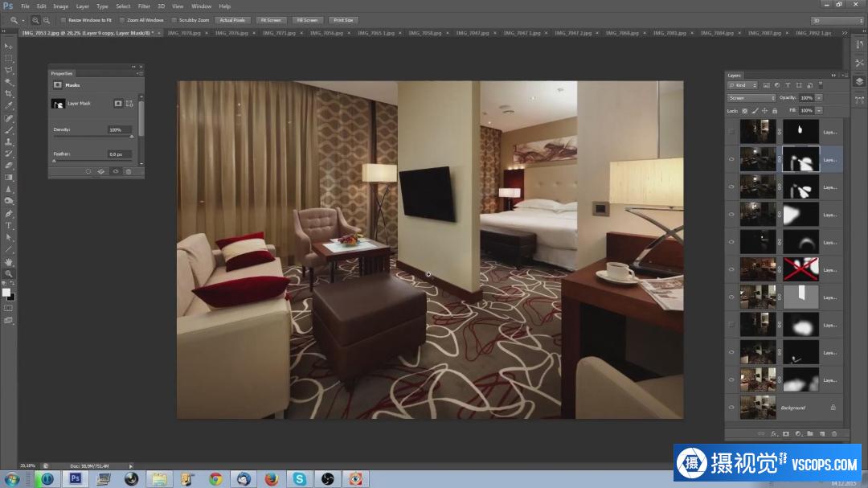Click the foreground color swatch
The width and height of the screenshot is (868, 488).
point(6,293)
